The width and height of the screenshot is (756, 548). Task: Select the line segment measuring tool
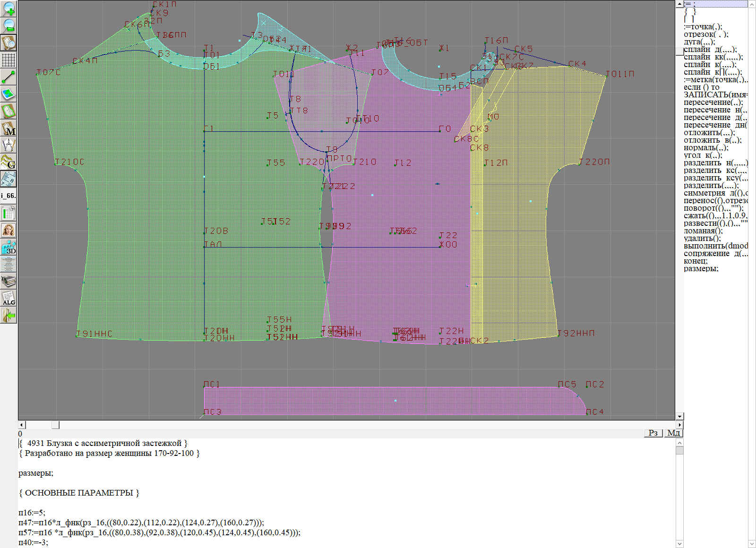[9, 77]
